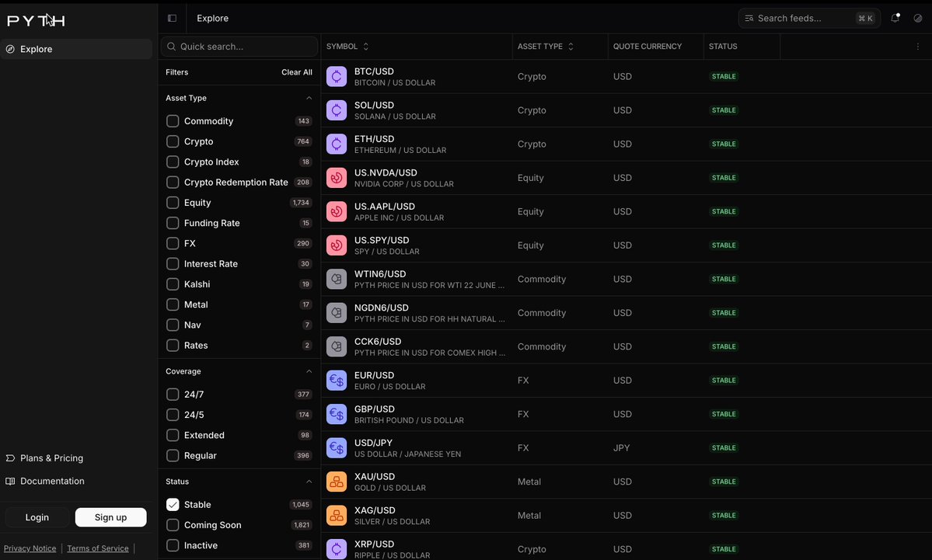Click the JPY quote currency cell

pyautogui.click(x=621, y=447)
